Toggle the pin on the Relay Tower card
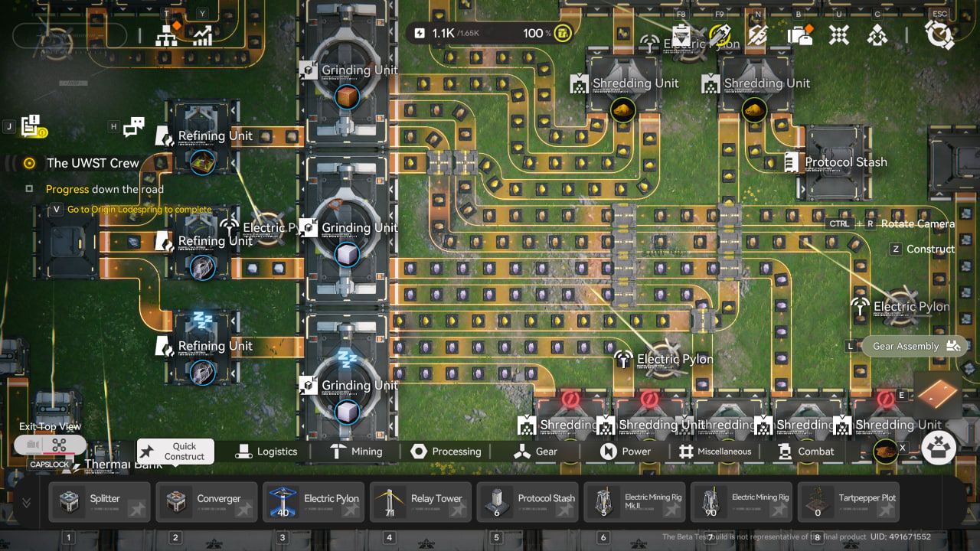The height and width of the screenshot is (551, 980). click(459, 510)
